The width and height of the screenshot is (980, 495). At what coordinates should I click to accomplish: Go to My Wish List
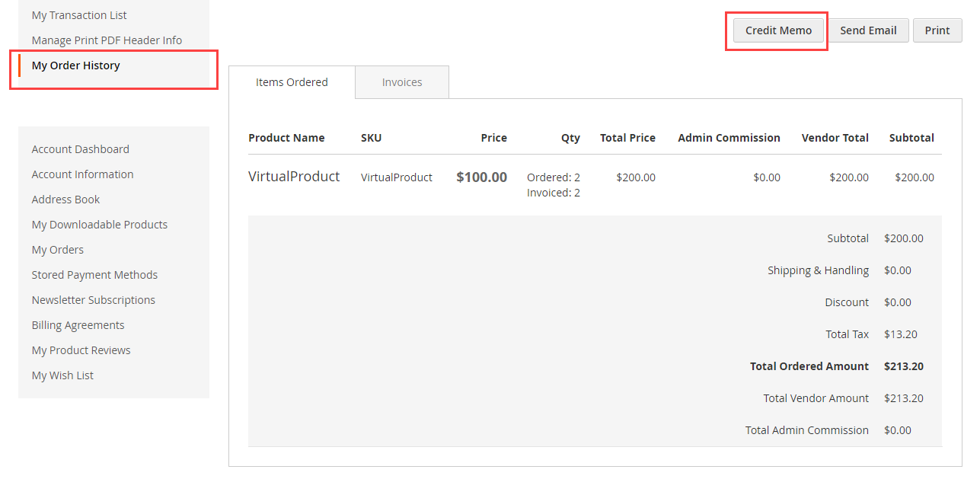click(x=62, y=375)
